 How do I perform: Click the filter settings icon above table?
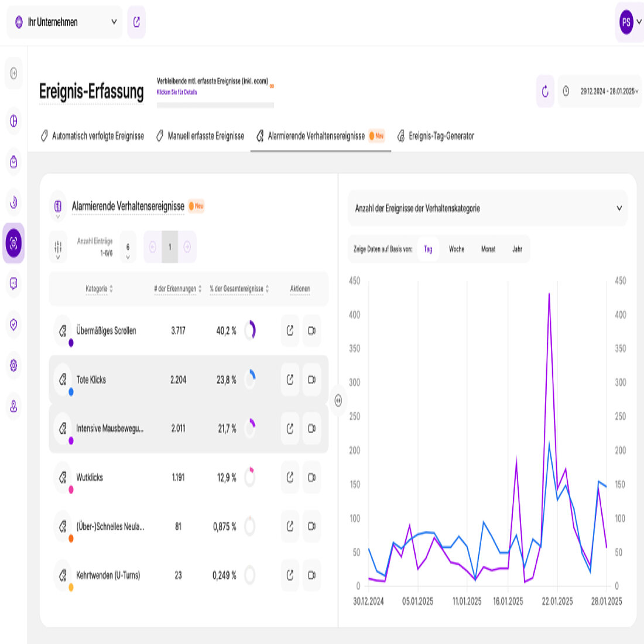[58, 248]
